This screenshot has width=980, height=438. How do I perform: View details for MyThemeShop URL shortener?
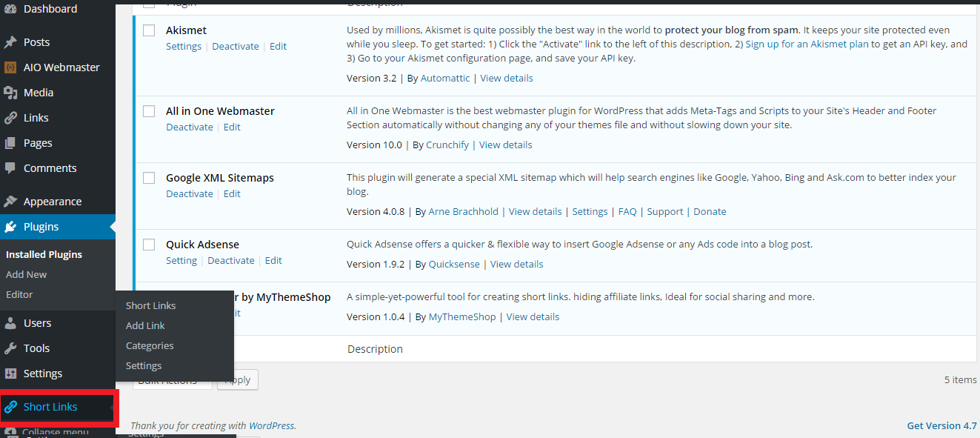point(533,316)
